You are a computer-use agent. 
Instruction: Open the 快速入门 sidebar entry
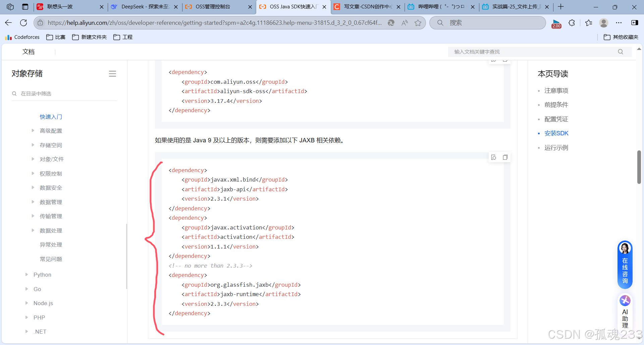(51, 117)
